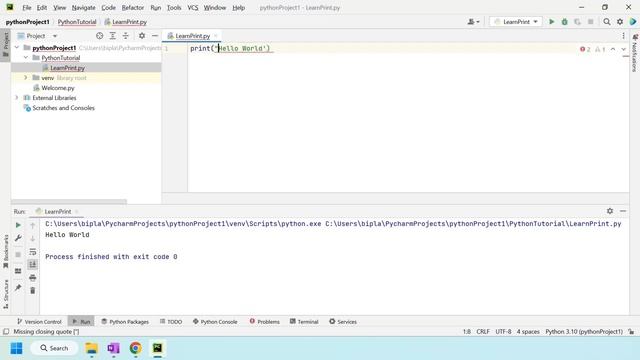The width and height of the screenshot is (640, 360).
Task: Stop process in Run panel
Action: 18,254
